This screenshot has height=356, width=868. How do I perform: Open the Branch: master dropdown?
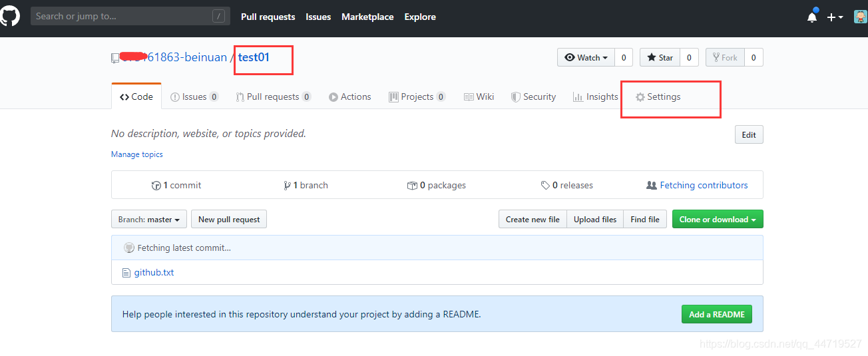pos(149,219)
